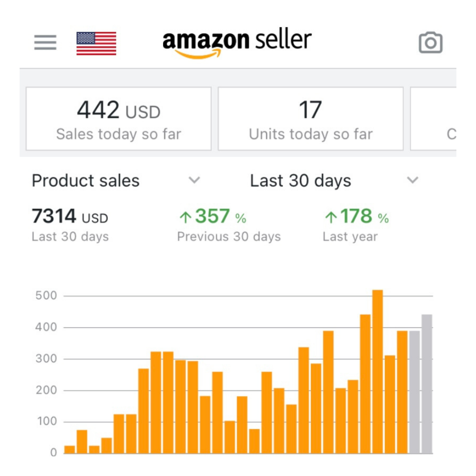This screenshot has width=476, height=476.
Task: Expand the Last 30 days chevron
Action: [412, 180]
